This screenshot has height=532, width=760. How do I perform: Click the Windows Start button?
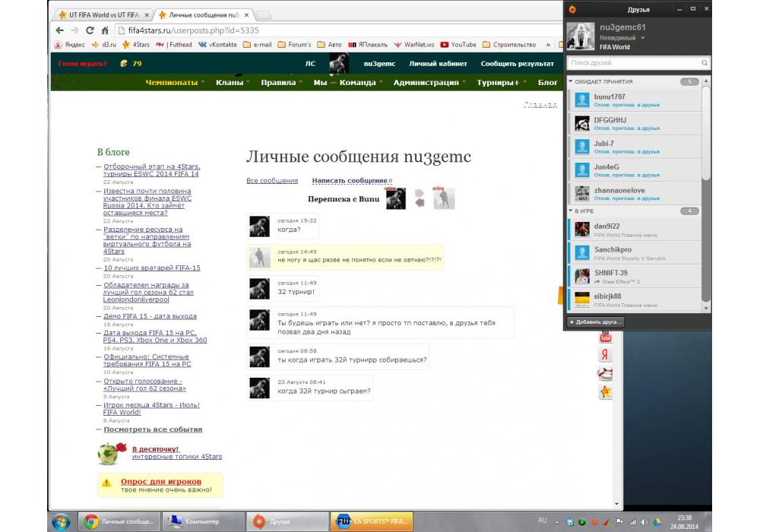(x=61, y=521)
